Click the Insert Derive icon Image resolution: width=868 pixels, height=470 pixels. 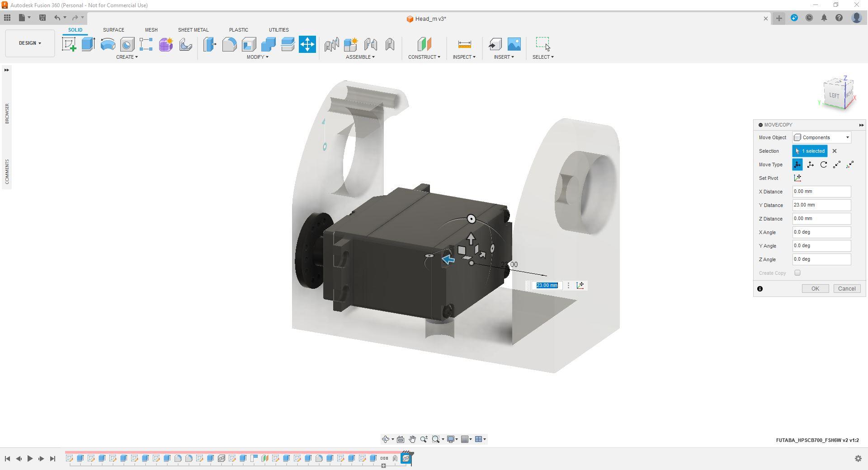[495, 44]
